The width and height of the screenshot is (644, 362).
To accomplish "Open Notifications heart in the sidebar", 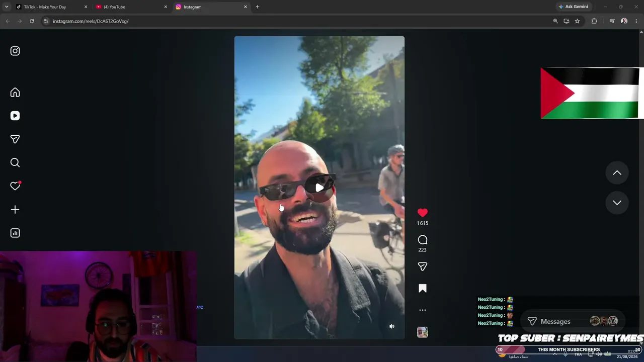I will 15,186.
